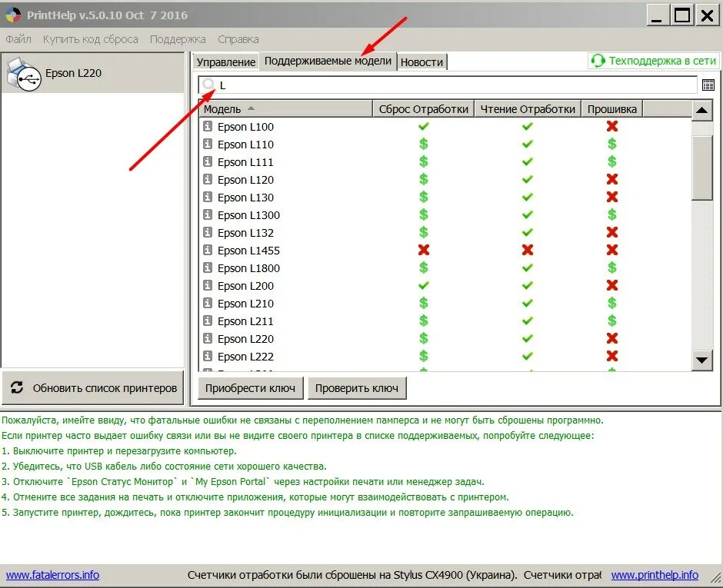723x588 pixels.
Task: Click waste reset dollar icon for Epson L220
Action: coord(423,339)
